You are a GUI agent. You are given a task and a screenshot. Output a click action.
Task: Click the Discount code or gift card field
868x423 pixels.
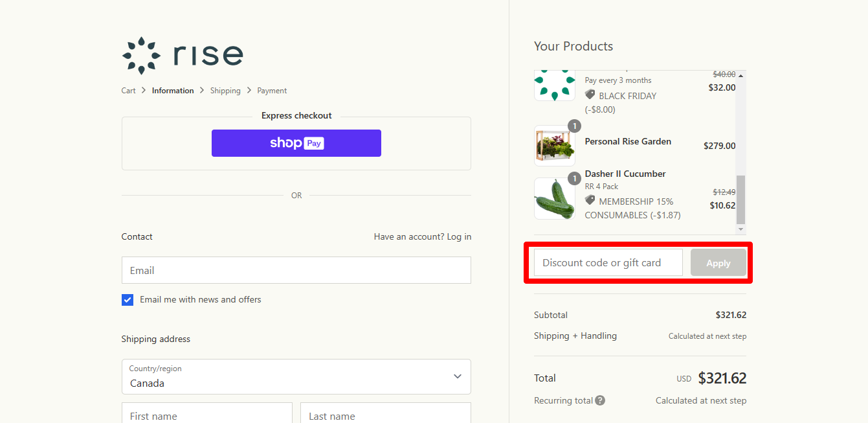click(607, 262)
